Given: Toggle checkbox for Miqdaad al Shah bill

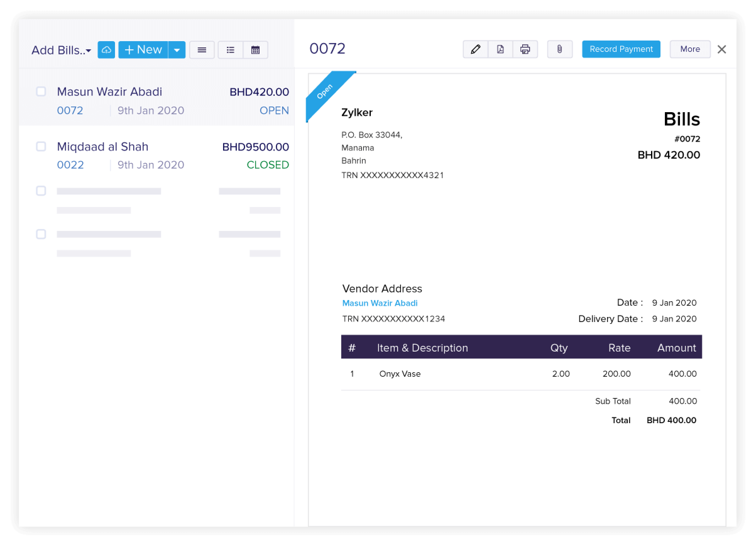Looking at the screenshot, I should click(42, 146).
